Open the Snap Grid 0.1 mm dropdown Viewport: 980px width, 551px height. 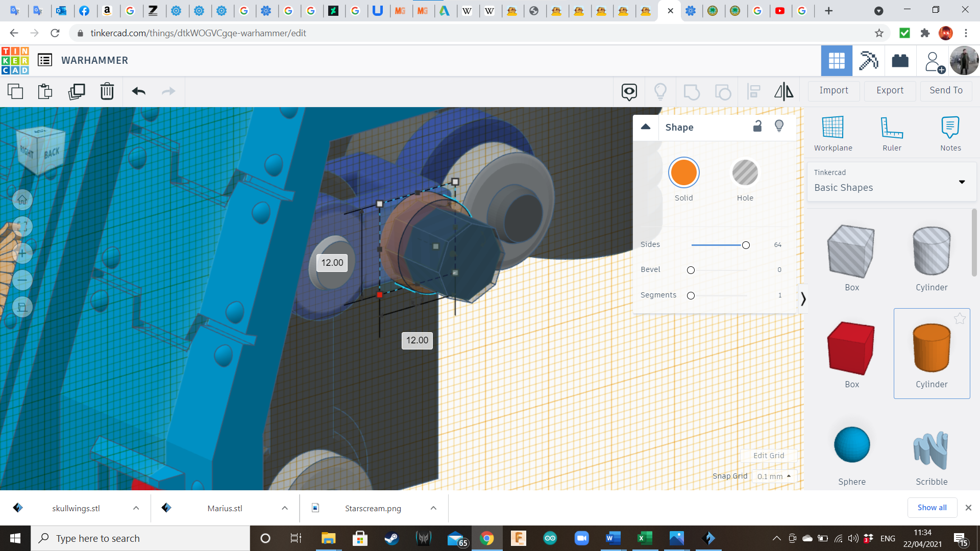coord(774,477)
